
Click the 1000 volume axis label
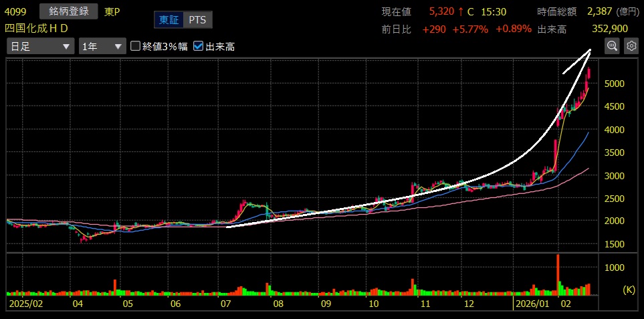click(x=613, y=267)
